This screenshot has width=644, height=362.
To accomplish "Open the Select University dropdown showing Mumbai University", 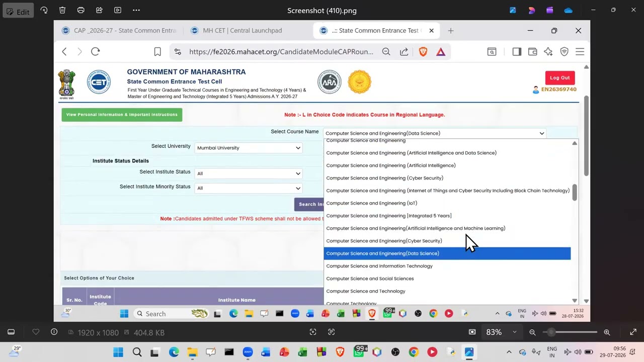I will click(x=249, y=148).
